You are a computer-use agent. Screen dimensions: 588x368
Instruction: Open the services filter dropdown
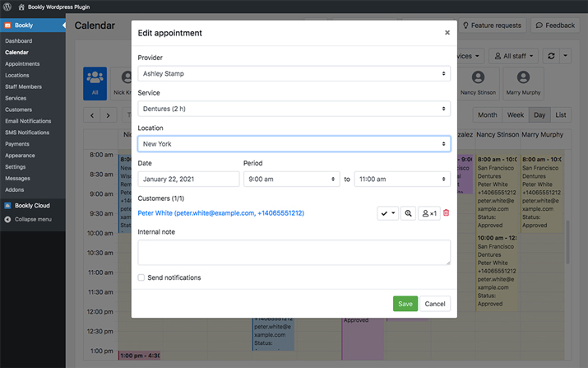pos(470,56)
